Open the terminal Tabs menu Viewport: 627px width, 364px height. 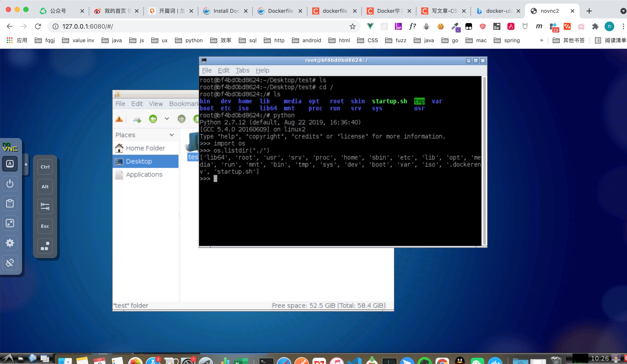tap(242, 70)
